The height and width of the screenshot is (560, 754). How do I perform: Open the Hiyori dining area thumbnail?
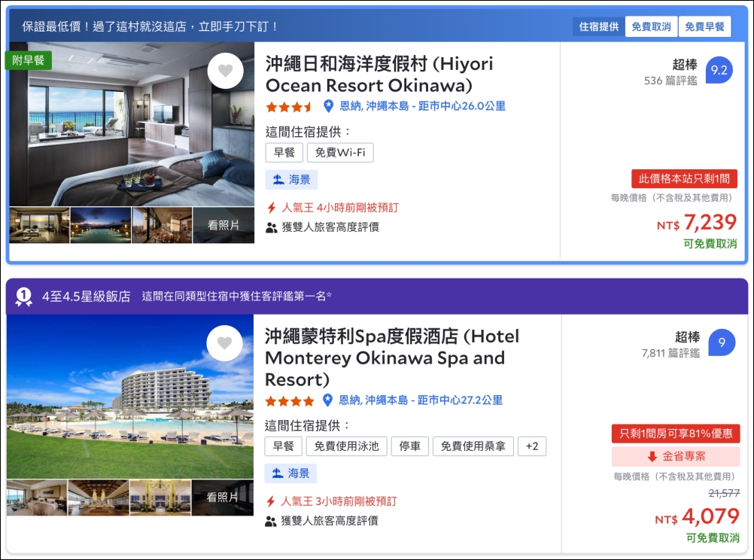pos(162,225)
